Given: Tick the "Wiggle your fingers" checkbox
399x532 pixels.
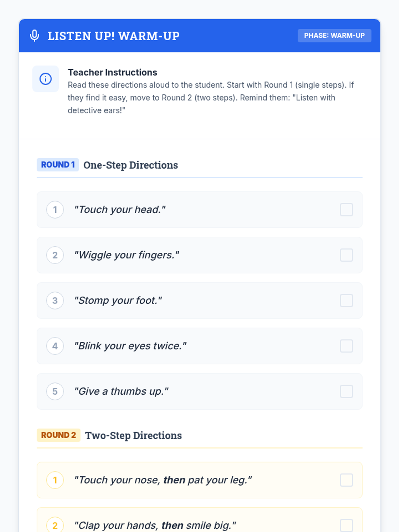Looking at the screenshot, I should coord(346,255).
